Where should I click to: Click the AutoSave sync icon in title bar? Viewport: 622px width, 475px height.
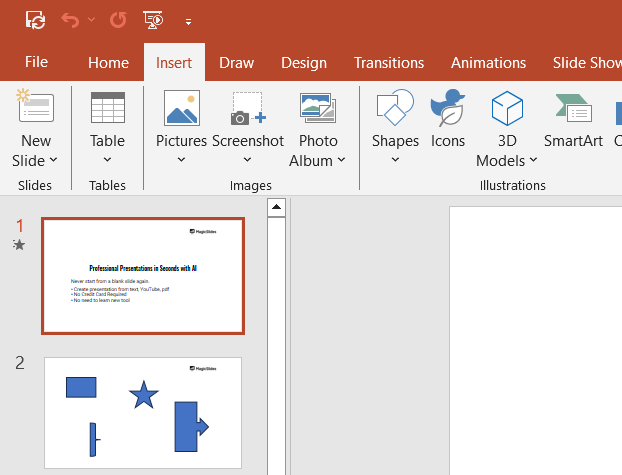[35, 20]
